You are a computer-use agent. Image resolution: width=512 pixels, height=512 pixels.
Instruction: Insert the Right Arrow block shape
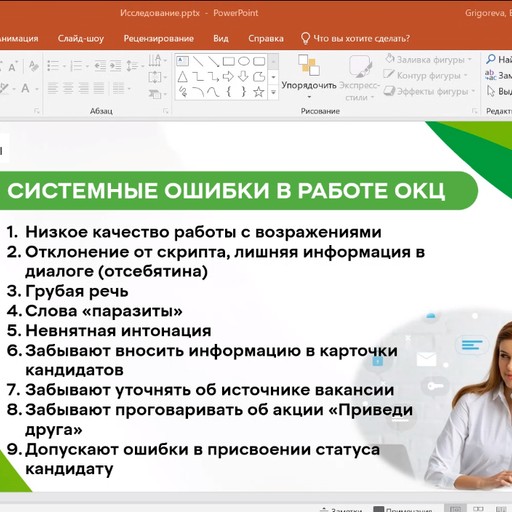click(x=228, y=77)
